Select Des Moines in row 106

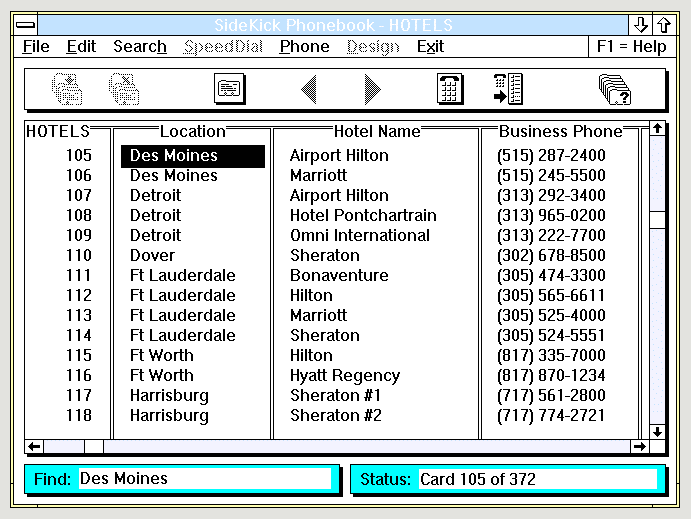(174, 175)
